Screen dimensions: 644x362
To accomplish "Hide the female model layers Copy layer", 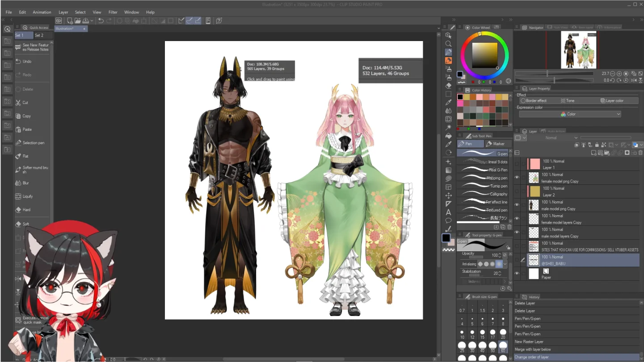I will point(517,219).
